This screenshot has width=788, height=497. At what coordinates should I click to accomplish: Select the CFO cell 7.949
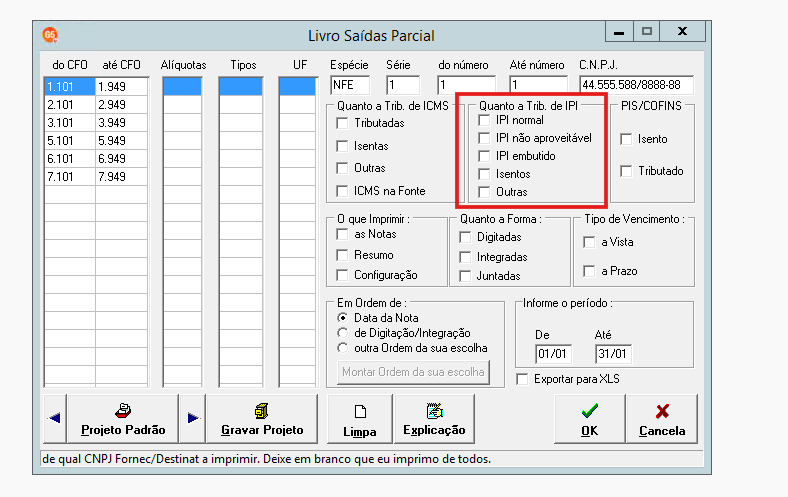(122, 177)
